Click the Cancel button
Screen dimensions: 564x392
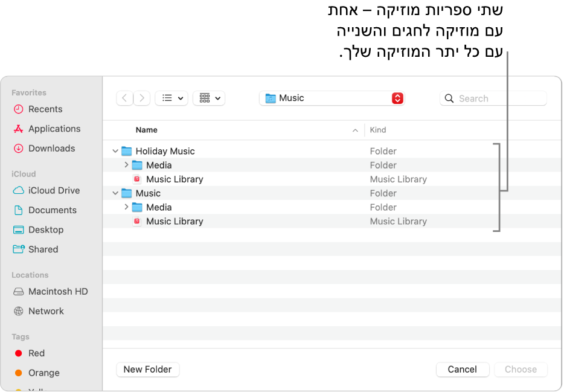pyautogui.click(x=463, y=369)
